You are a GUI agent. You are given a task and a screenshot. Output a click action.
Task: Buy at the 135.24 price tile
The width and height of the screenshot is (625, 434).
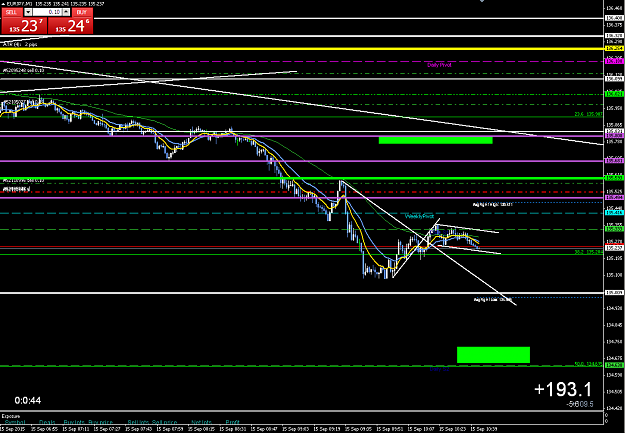(70, 26)
